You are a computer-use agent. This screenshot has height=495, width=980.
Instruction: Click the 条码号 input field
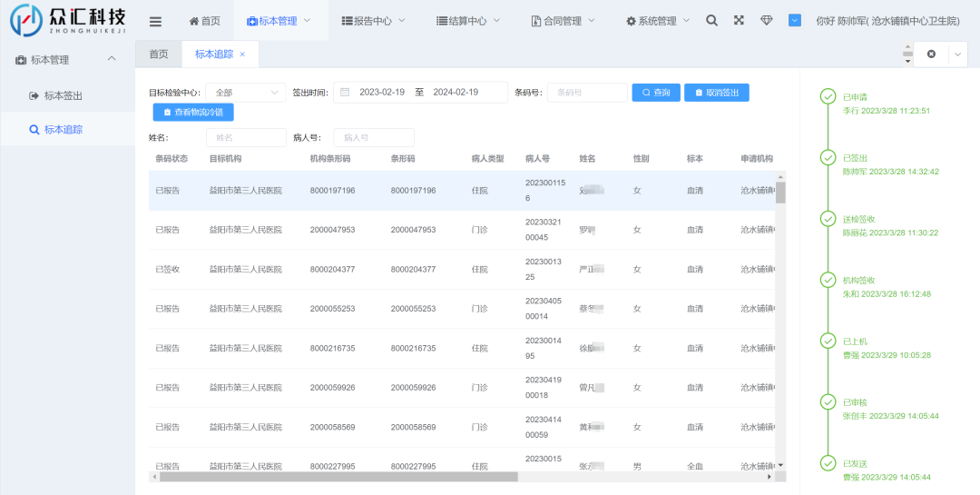pyautogui.click(x=587, y=92)
